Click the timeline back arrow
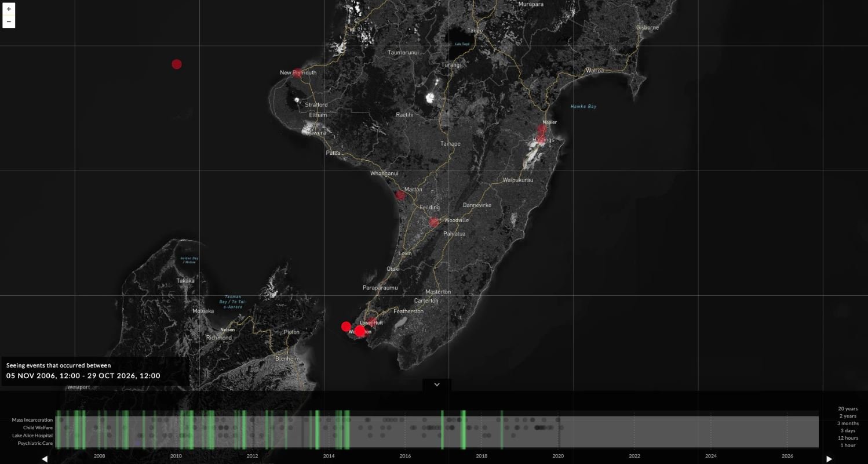 point(45,459)
